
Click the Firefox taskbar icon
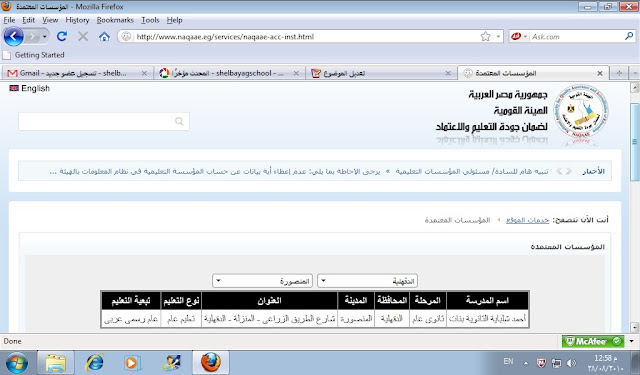pyautogui.click(x=211, y=363)
